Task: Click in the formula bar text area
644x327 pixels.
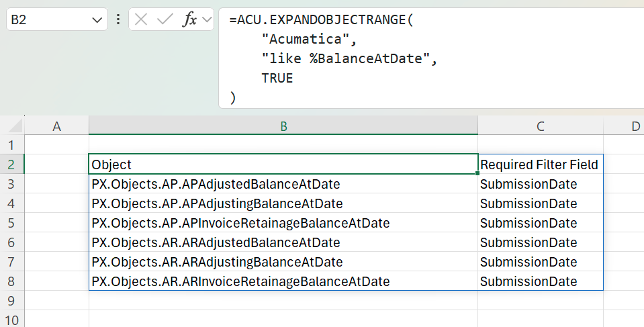Action: (431, 58)
